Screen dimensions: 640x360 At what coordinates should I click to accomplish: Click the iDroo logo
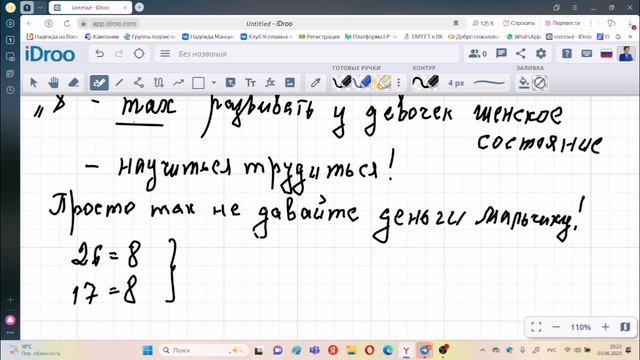[50, 54]
